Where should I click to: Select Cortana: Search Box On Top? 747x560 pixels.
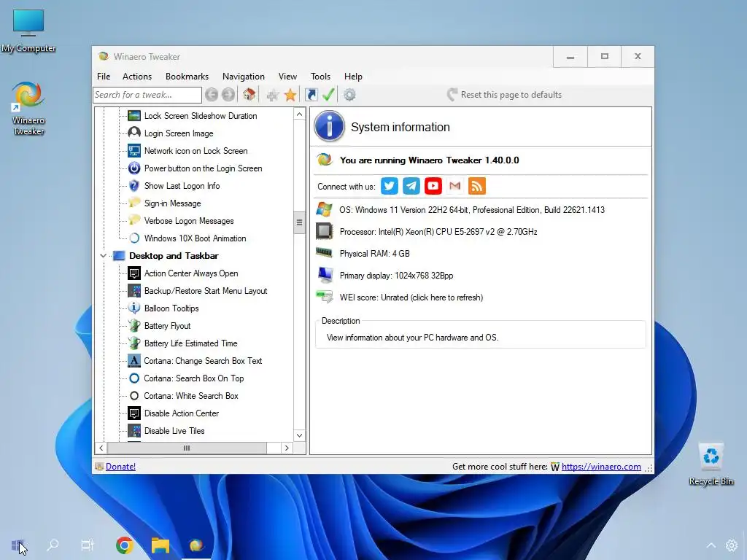point(194,378)
